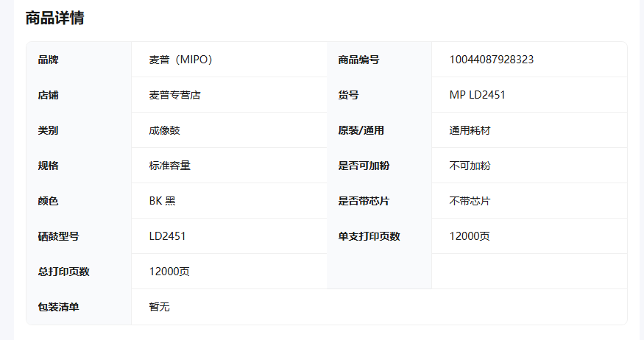Click the value 通用耗材
The width and height of the screenshot is (644, 340).
(470, 130)
